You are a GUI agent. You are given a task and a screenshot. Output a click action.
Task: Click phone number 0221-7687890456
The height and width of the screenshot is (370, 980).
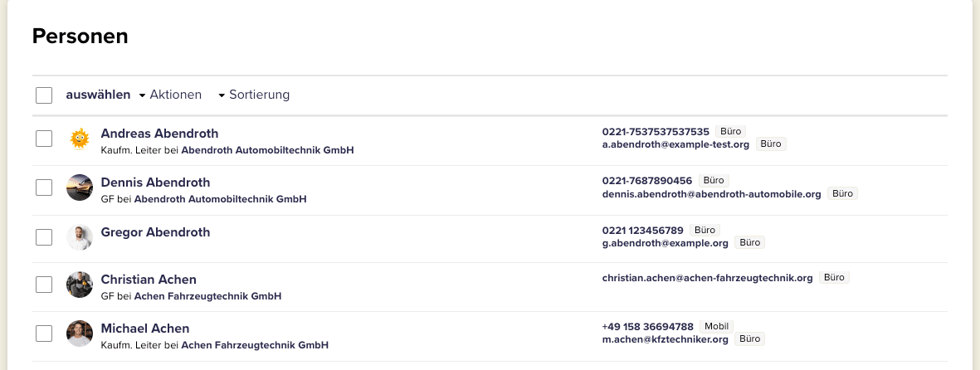point(647,181)
